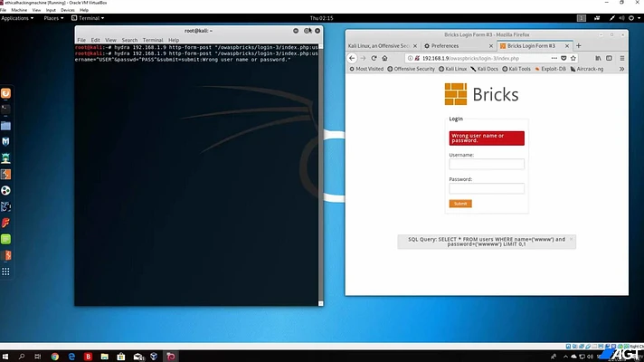Click the terminal vertical scrollbar
The image size is (644, 362).
coord(321,175)
